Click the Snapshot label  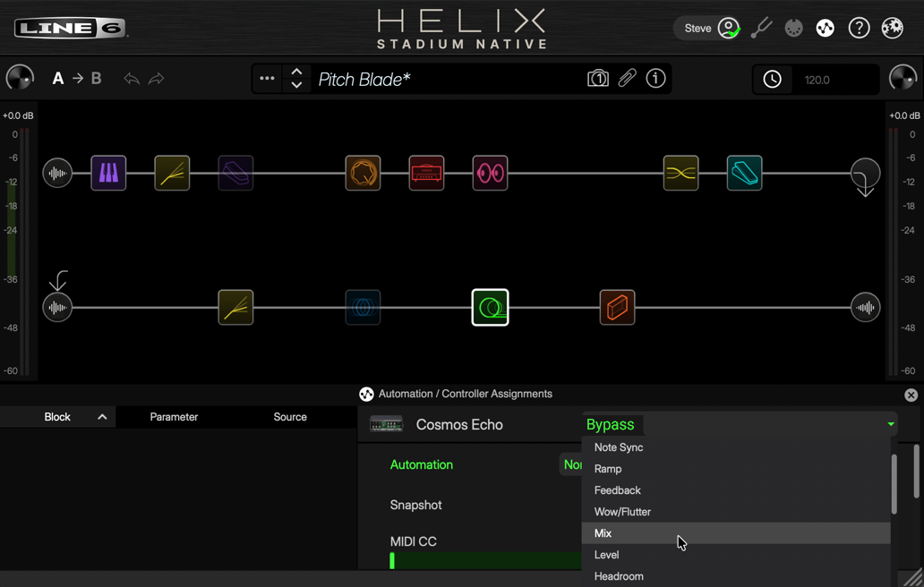point(416,506)
